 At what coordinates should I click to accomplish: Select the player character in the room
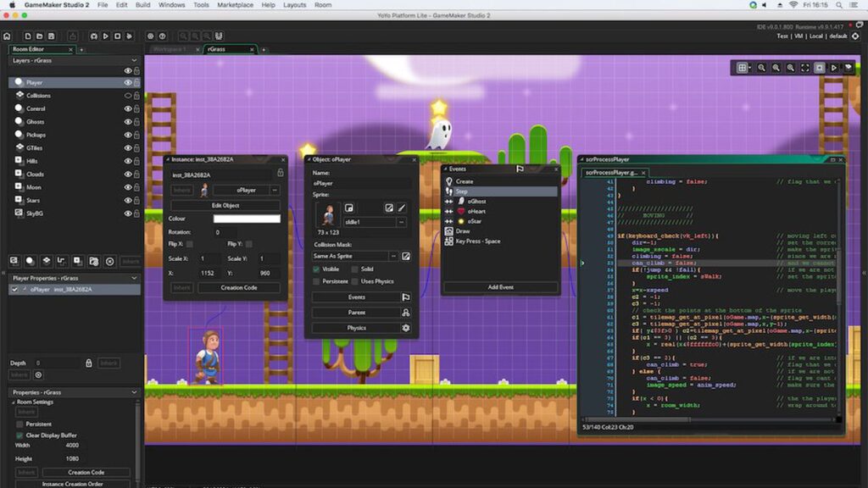(x=208, y=357)
